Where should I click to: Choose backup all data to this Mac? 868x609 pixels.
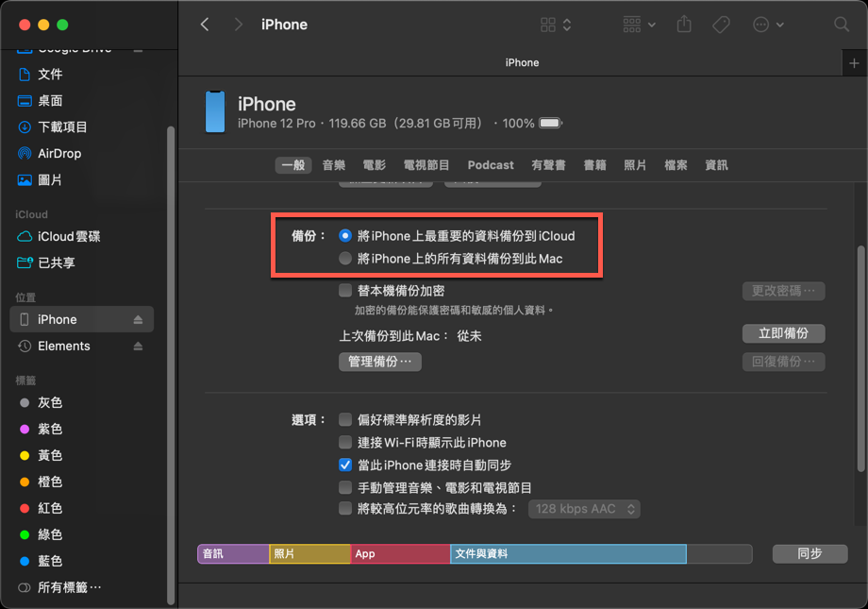click(x=345, y=259)
